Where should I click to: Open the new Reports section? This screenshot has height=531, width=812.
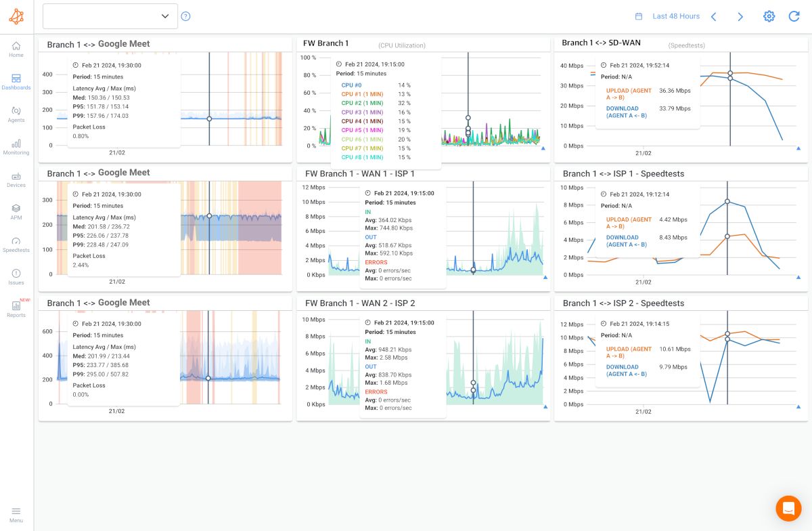pos(16,309)
